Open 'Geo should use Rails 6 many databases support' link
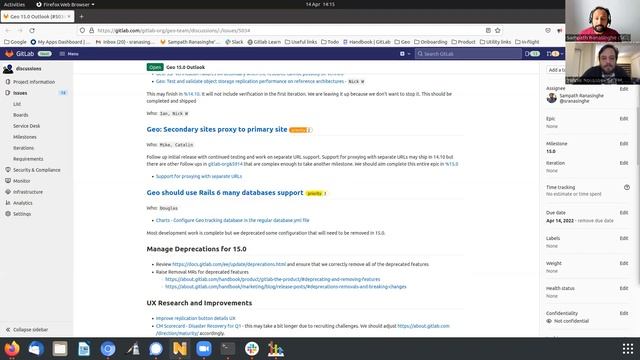 coord(225,193)
